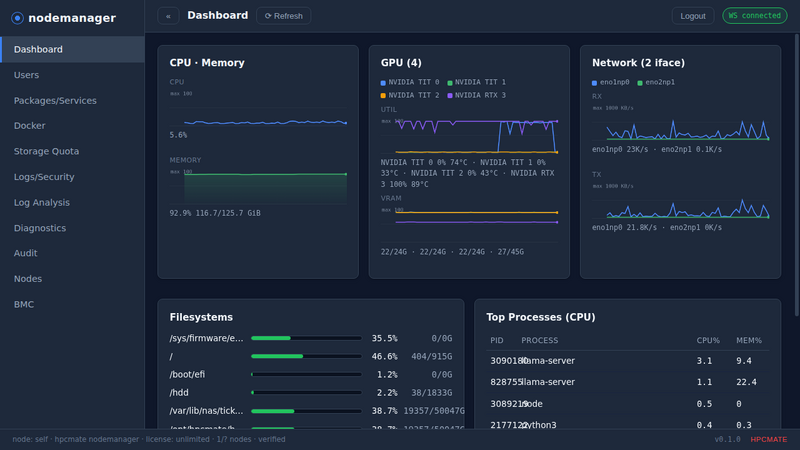Click the Memory usage area chart

pyautogui.click(x=258, y=186)
